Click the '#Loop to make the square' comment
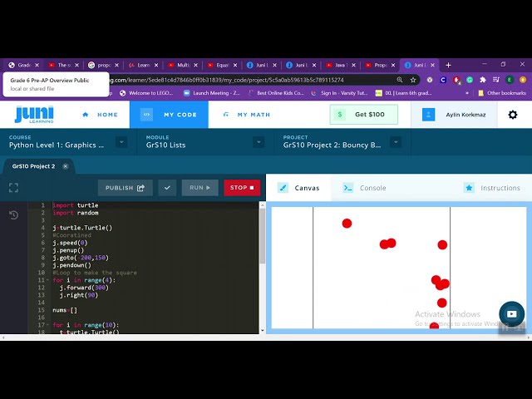Viewport: 532px width, 399px height. [x=95, y=273]
